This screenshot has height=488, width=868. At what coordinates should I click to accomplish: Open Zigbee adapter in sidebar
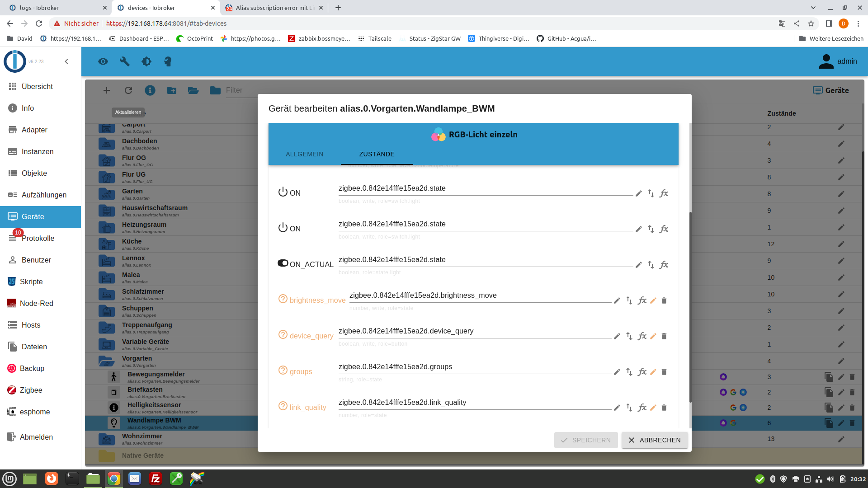click(31, 390)
